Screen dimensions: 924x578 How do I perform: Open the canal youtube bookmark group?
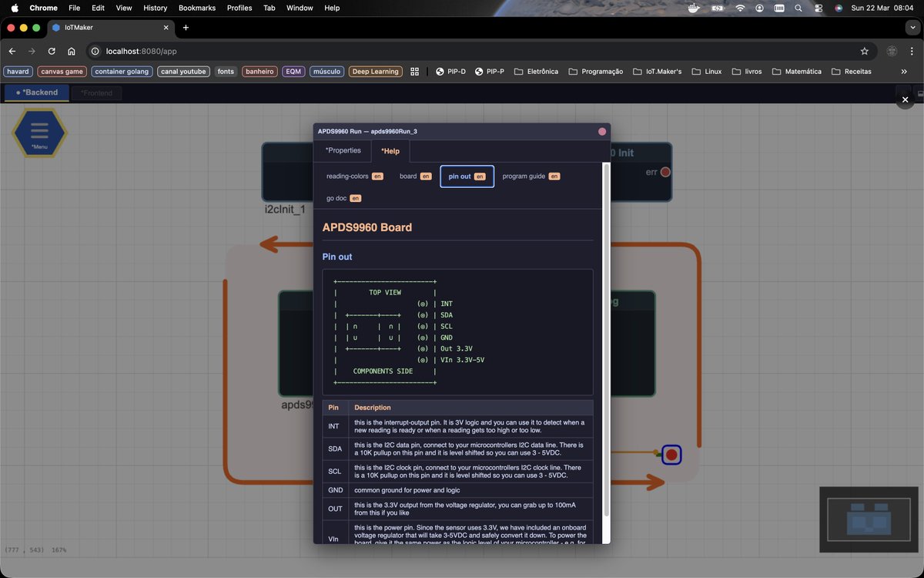[183, 72]
